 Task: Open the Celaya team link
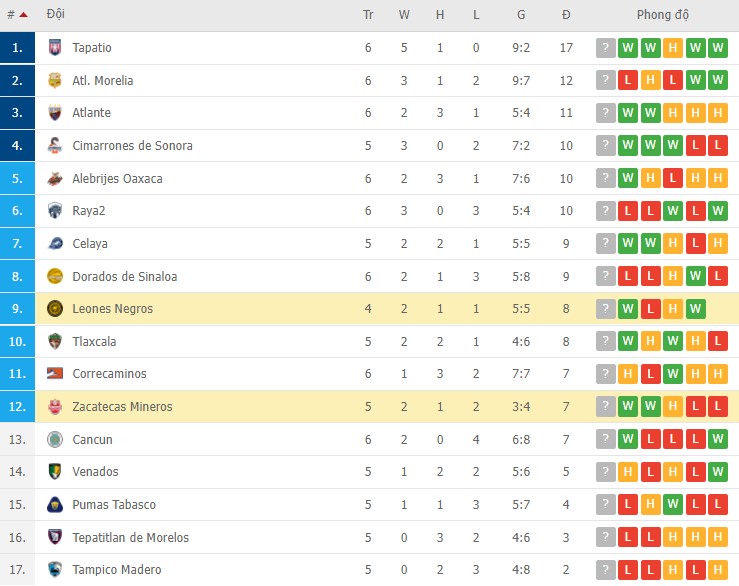click(90, 244)
